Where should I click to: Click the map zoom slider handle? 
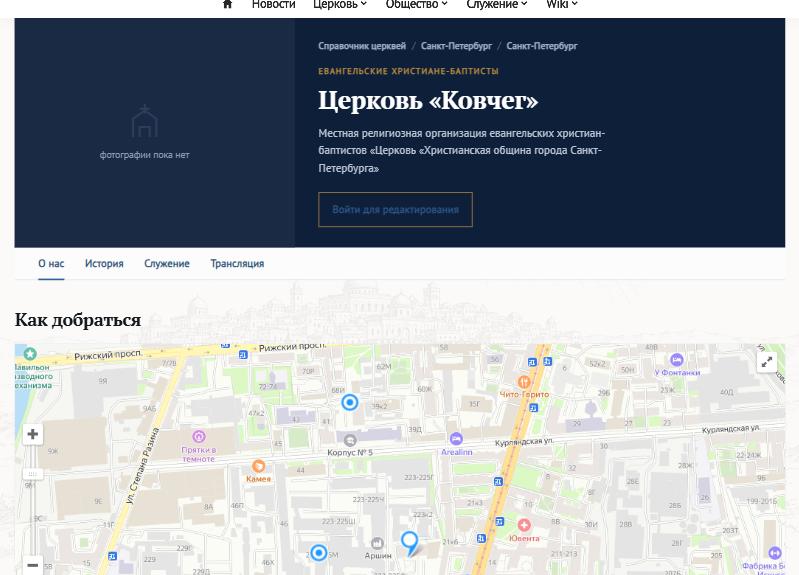tap(33, 474)
